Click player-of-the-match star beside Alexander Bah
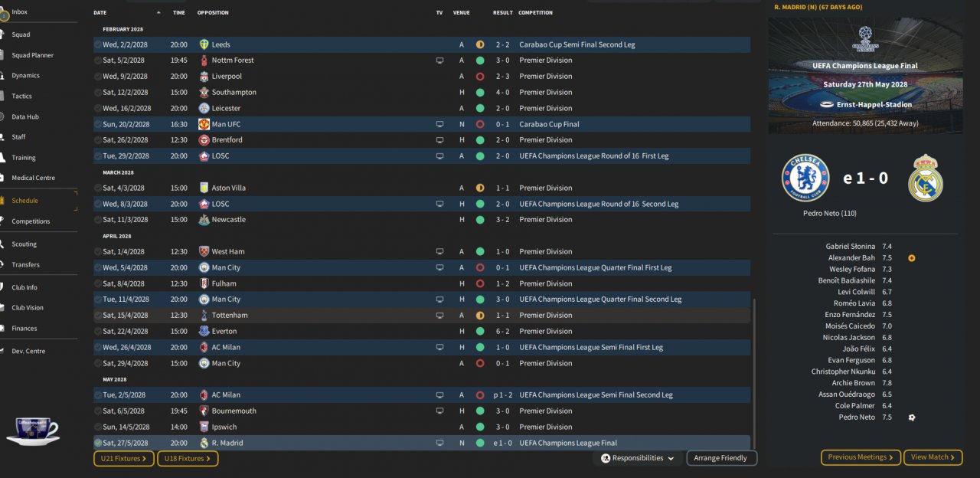Screen dimensions: 980x478 911,258
